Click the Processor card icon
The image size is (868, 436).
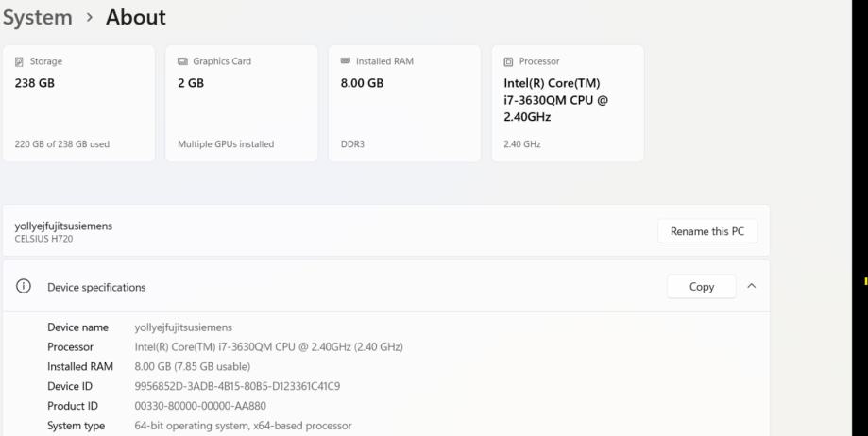pos(509,62)
